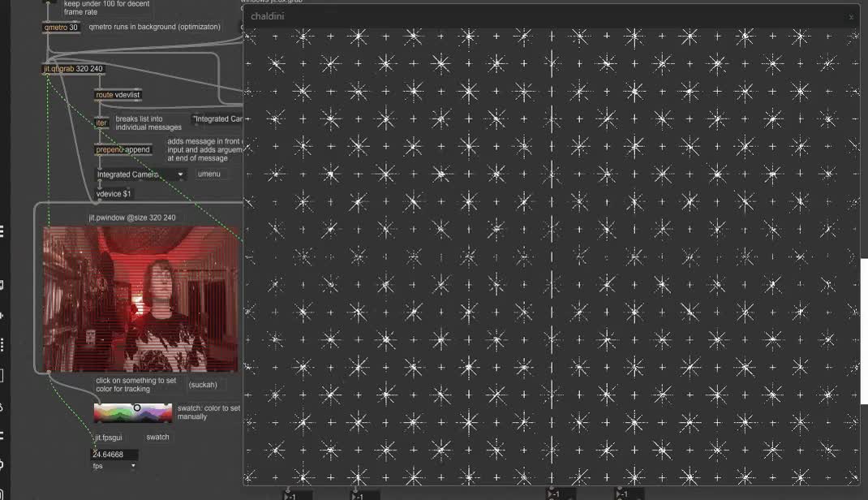Select the "(suckah)" comment

pyautogui.click(x=203, y=384)
